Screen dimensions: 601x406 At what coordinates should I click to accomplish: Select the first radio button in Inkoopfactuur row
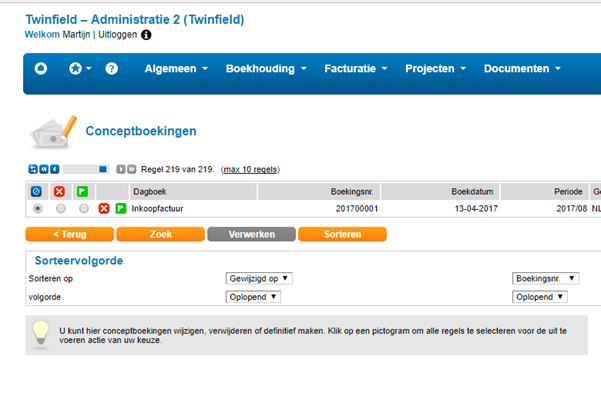click(x=38, y=209)
